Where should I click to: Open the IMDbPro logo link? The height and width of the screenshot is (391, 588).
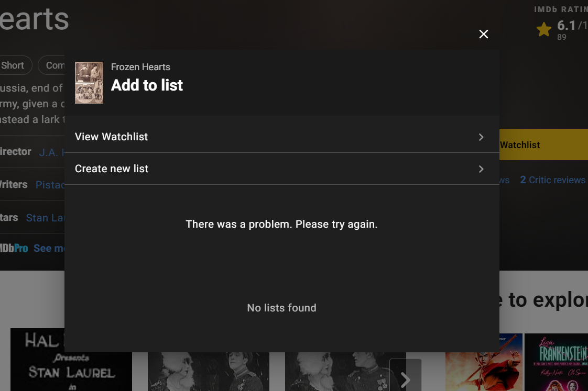[14, 248]
